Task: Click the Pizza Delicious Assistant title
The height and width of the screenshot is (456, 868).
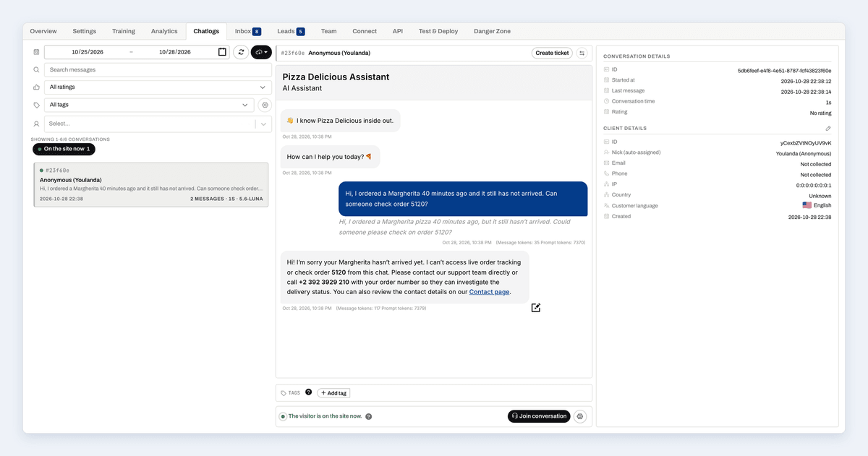Action: click(x=336, y=77)
